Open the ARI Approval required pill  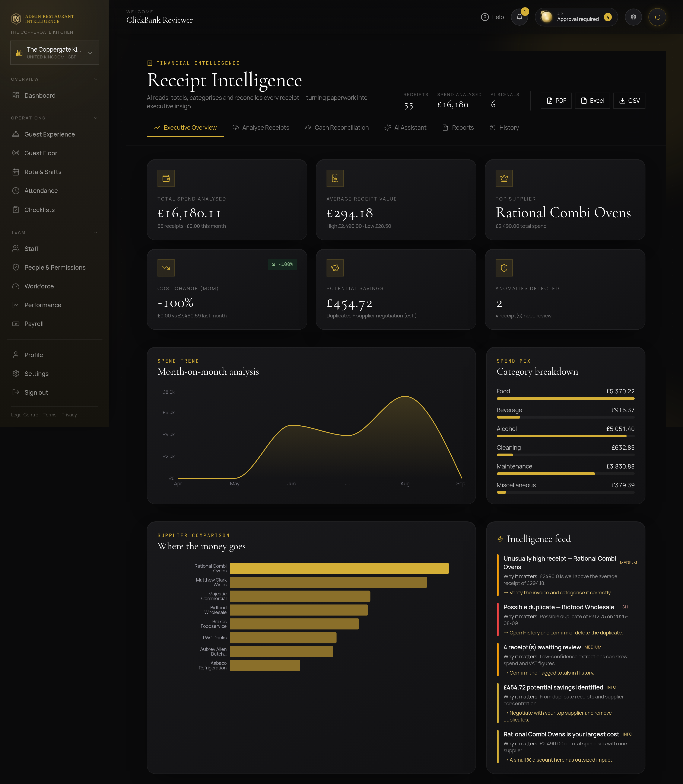pos(576,17)
